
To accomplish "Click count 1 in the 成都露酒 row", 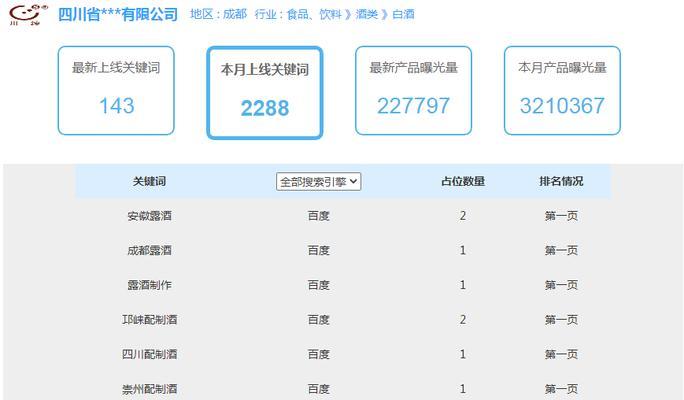I will point(463,250).
